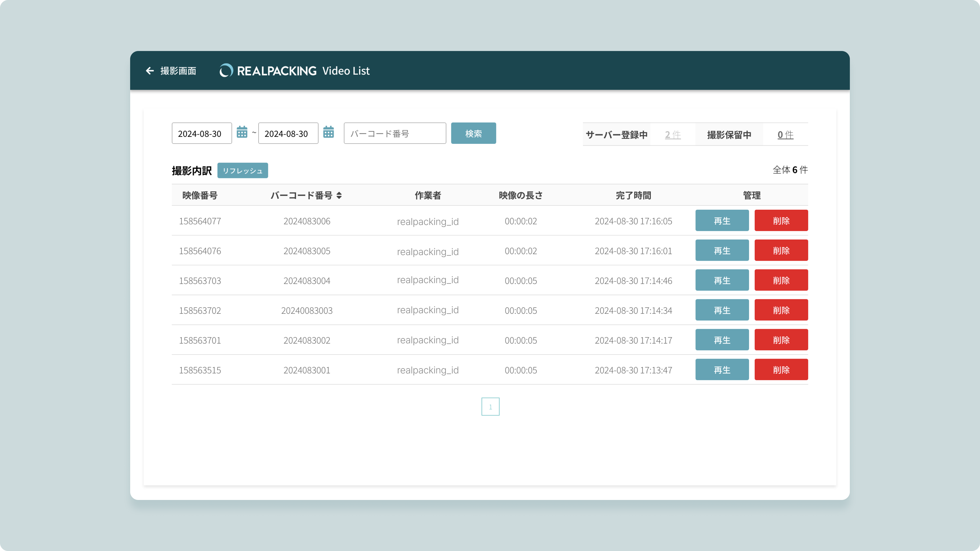980x551 pixels.
Task: Play the video with barcode 2024083005
Action: 722,251
